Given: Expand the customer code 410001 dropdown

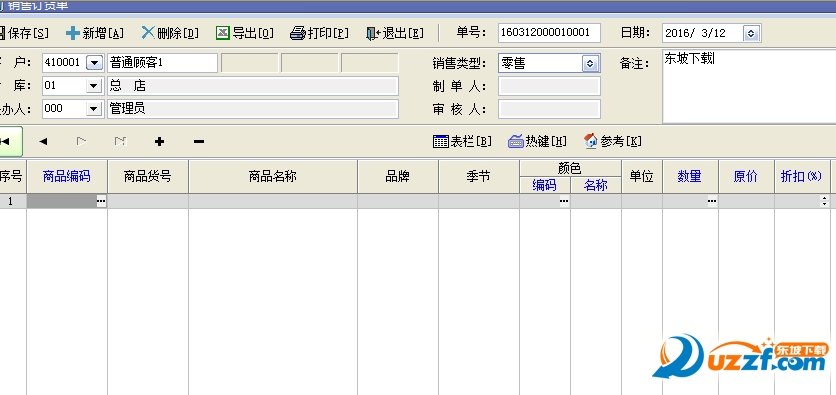Looking at the screenshot, I should (x=94, y=63).
